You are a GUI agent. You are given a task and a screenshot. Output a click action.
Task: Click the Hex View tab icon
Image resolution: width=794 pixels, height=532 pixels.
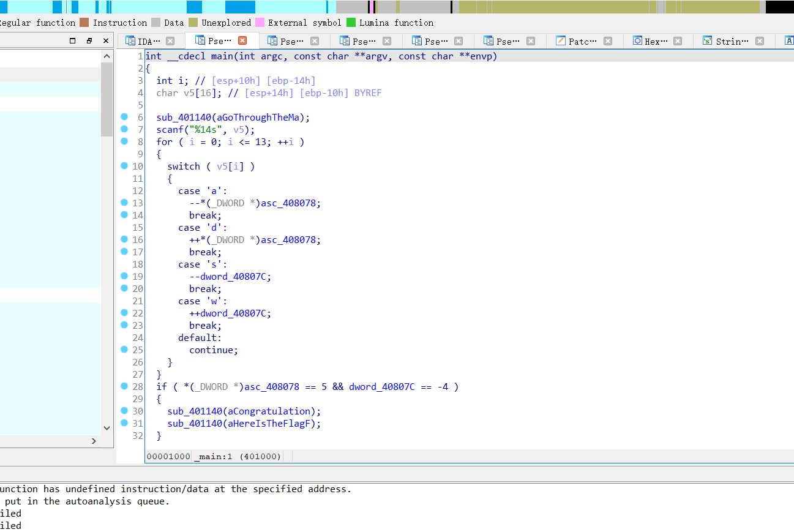point(637,41)
